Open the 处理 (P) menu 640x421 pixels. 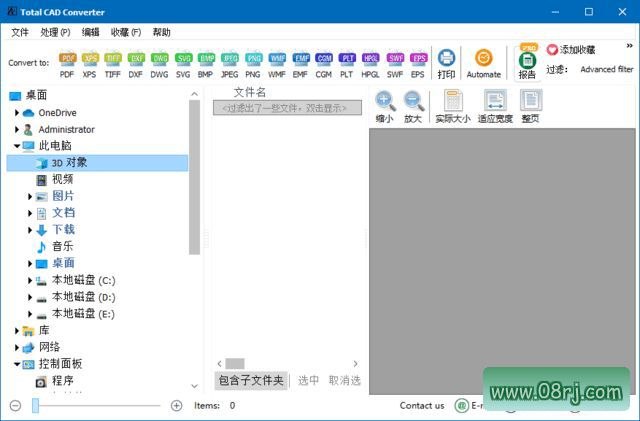tap(55, 32)
